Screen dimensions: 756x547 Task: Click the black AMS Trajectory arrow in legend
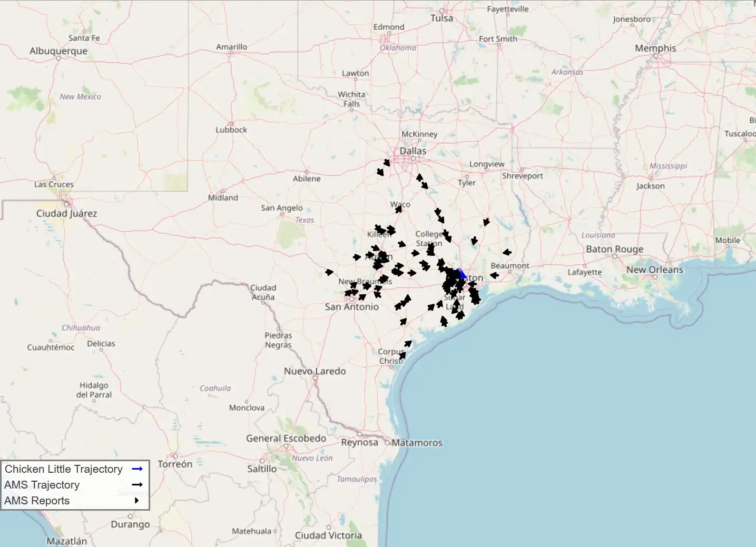[x=138, y=484]
